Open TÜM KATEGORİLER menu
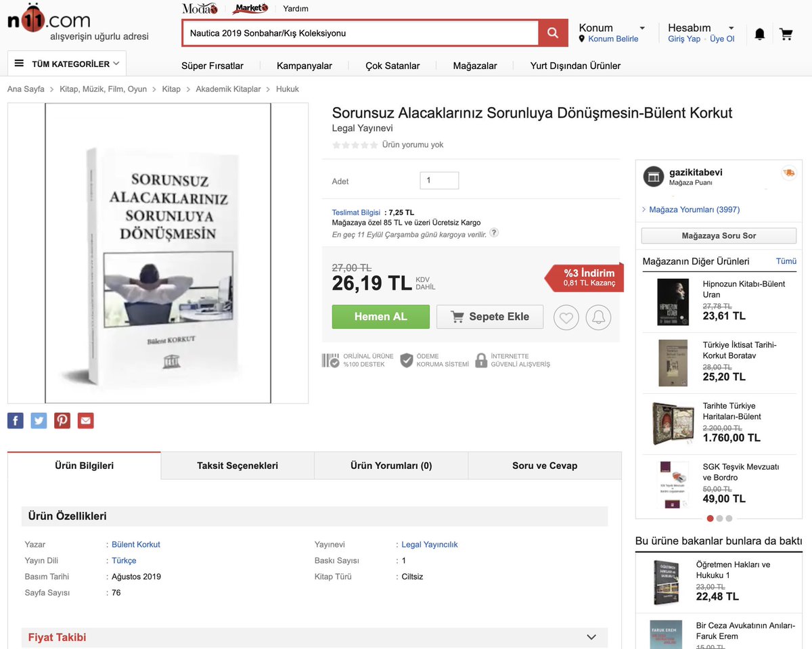The width and height of the screenshot is (812, 649). pos(67,64)
